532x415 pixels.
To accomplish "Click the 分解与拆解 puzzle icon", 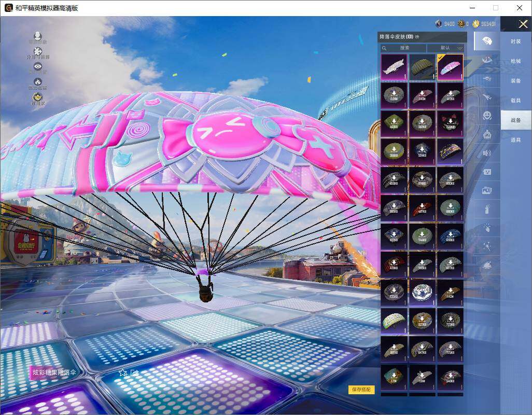I will click(38, 51).
